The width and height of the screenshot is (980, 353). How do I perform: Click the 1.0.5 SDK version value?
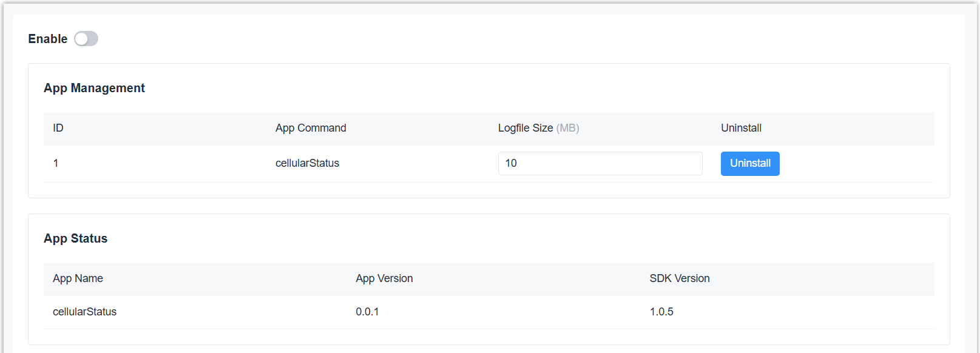[x=661, y=312]
